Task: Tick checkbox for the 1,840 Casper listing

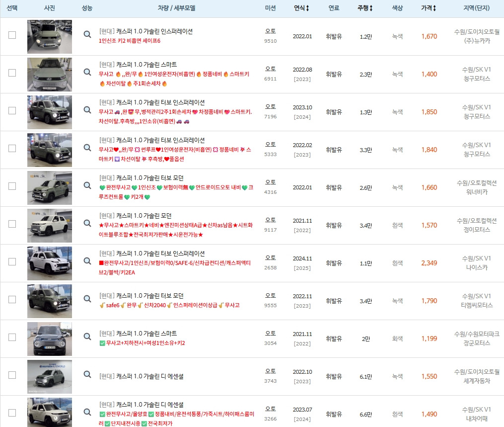Action: [12, 148]
